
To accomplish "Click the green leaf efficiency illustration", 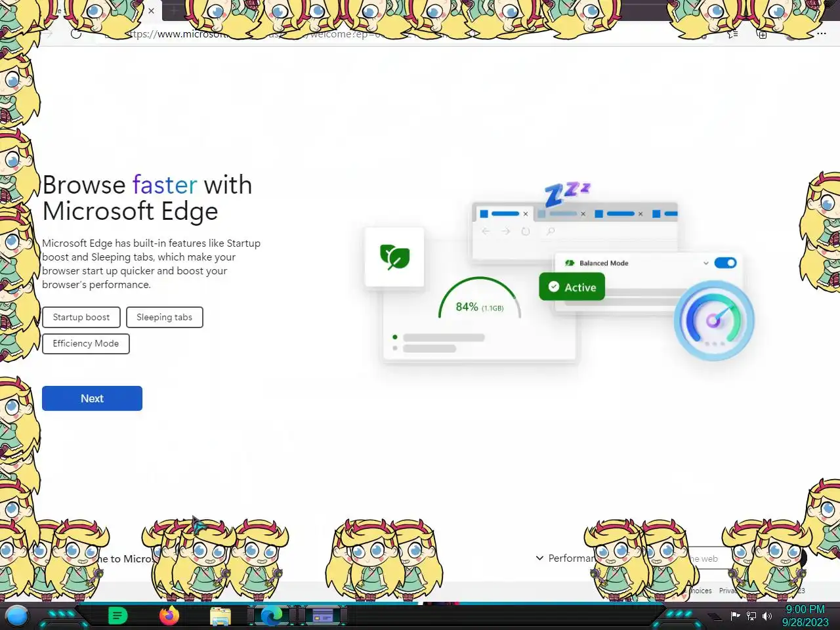I will coord(394,257).
